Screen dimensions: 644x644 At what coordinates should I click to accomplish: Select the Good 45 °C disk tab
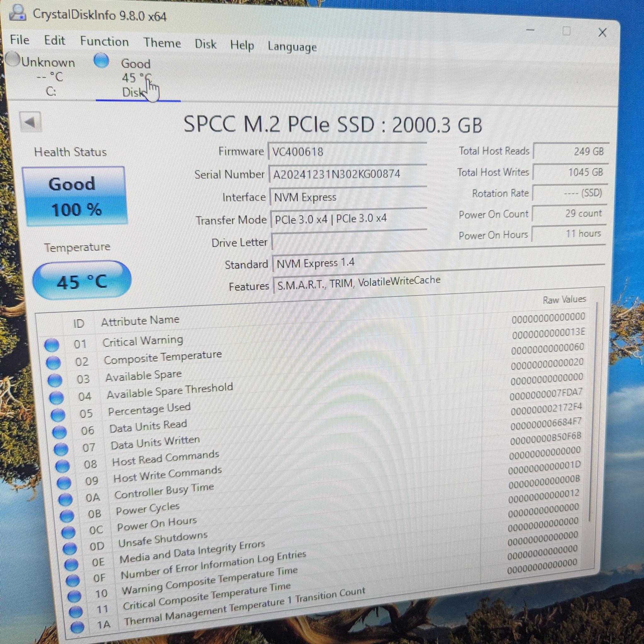[137, 78]
